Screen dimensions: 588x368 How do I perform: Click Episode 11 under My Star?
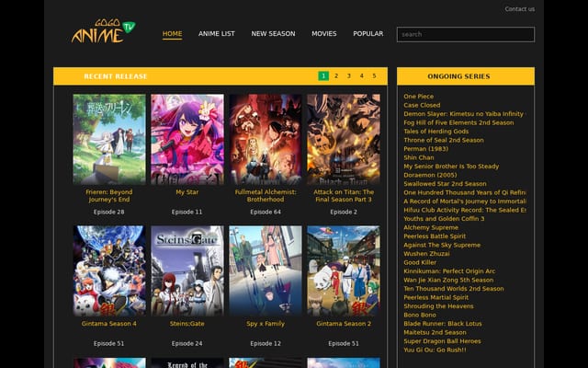point(187,212)
